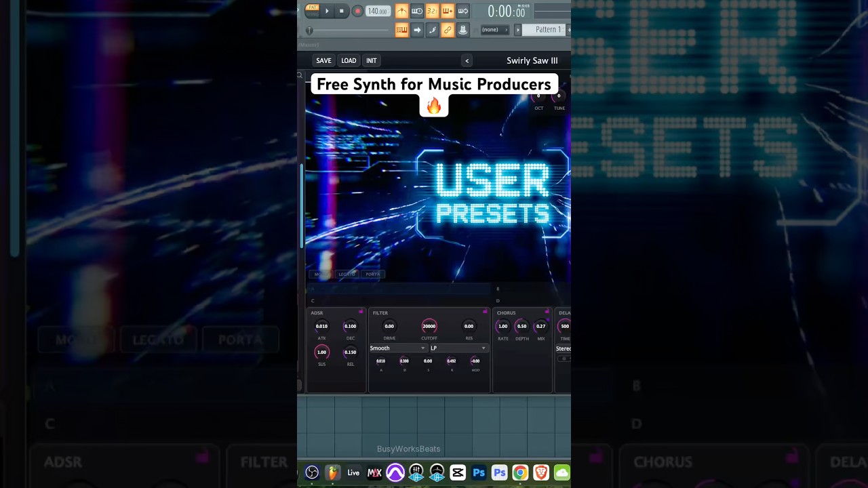Toggle the FILTER section lock icon
The image size is (868, 488).
click(x=485, y=312)
